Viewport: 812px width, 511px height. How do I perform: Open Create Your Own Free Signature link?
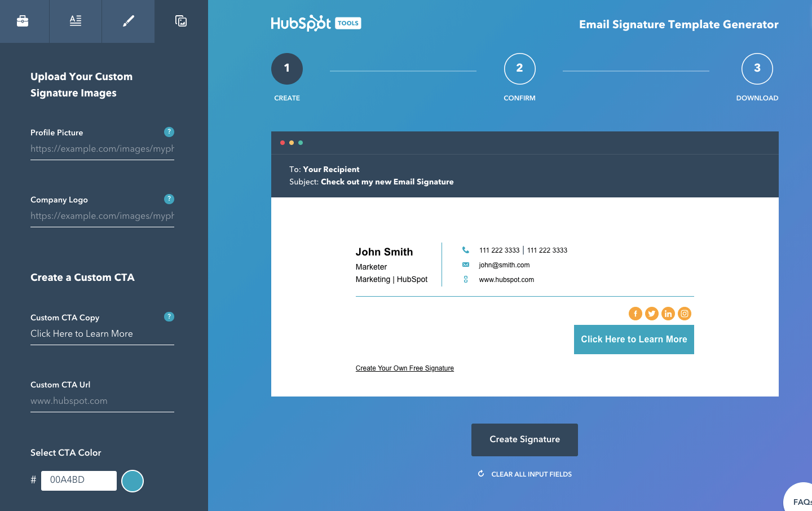tap(405, 368)
